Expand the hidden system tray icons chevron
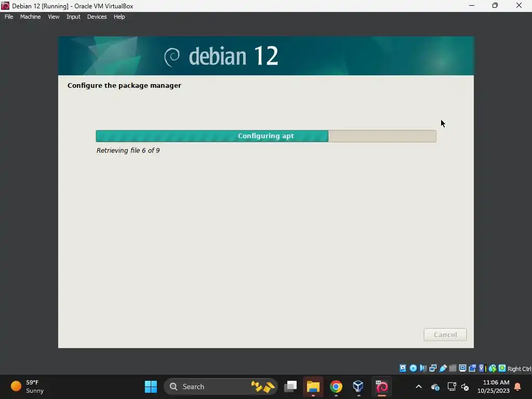532x399 pixels. coord(419,387)
